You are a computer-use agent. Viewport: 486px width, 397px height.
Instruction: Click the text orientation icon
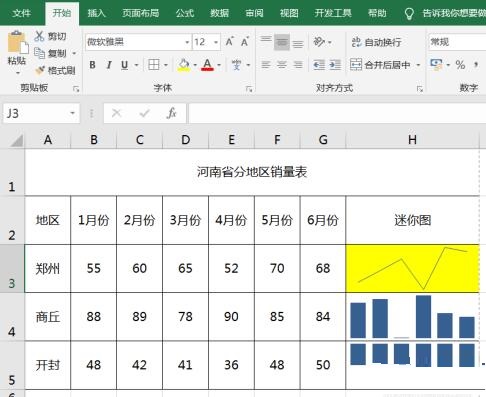tap(319, 42)
